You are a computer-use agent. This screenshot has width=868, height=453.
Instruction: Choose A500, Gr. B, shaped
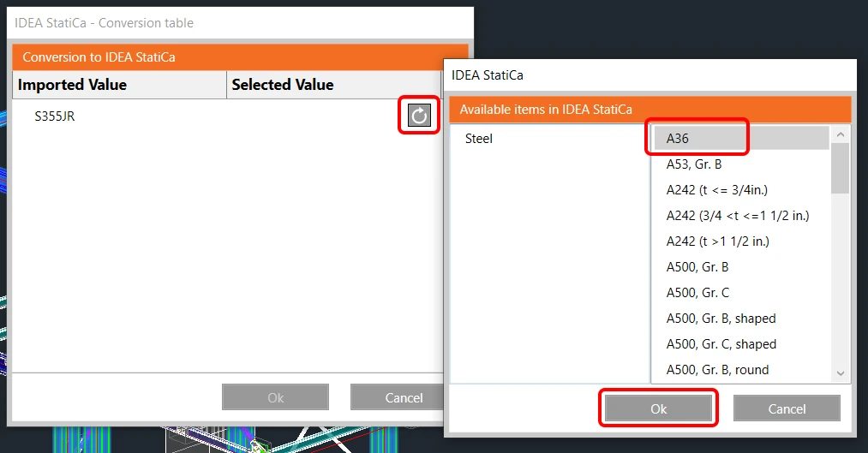pyautogui.click(x=741, y=319)
